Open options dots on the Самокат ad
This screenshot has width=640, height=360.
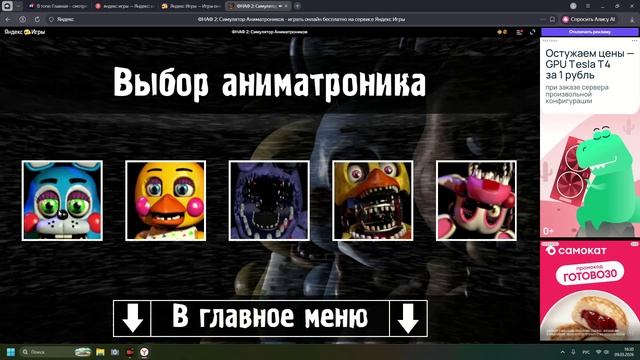click(634, 244)
